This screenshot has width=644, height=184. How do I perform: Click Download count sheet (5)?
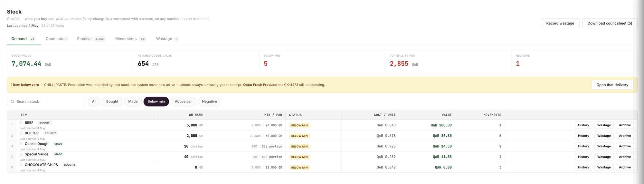click(610, 23)
